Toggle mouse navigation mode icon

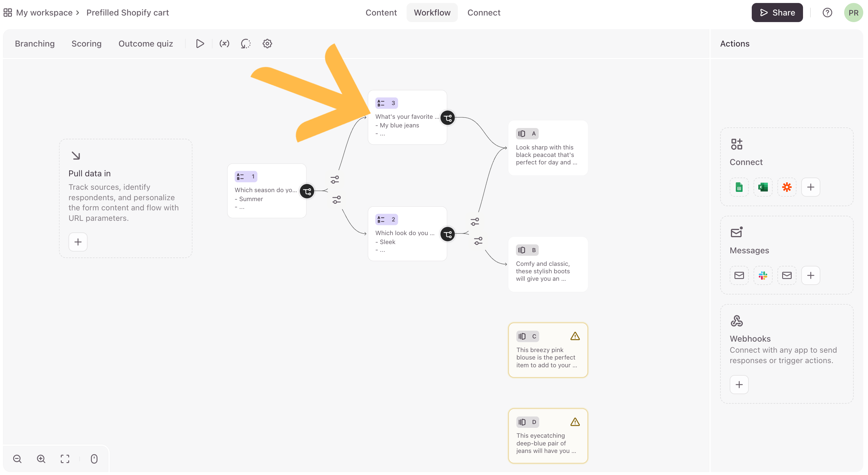[94, 459]
